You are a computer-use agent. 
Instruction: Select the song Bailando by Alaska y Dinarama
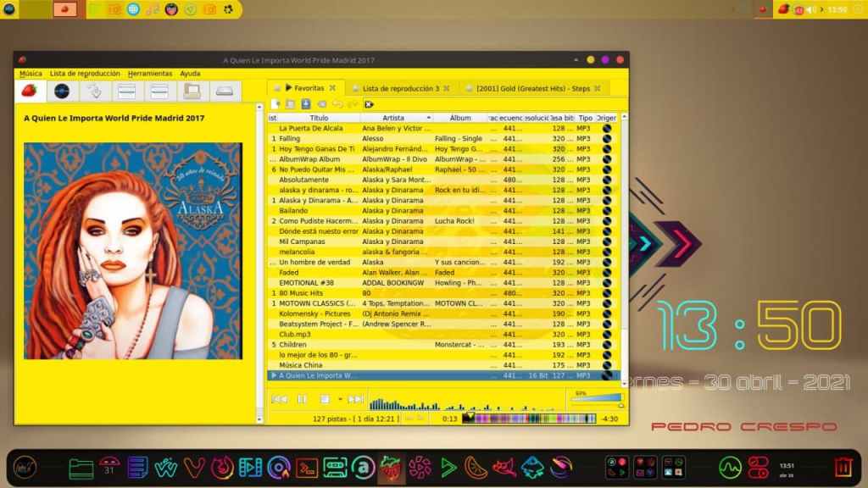tap(294, 210)
